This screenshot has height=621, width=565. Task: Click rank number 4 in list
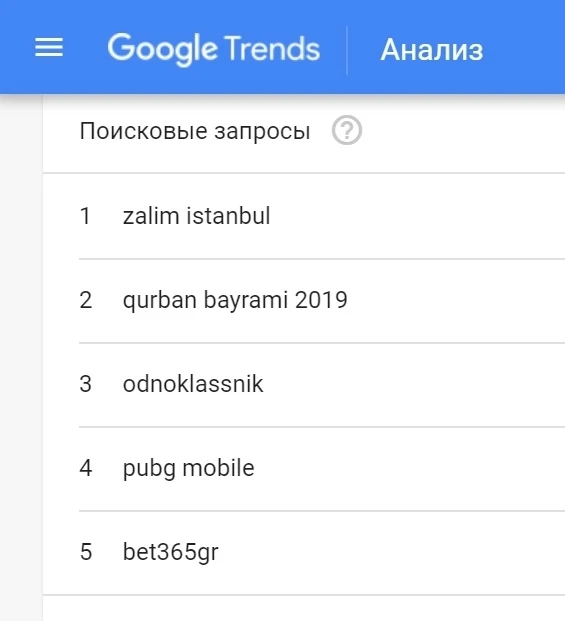point(86,468)
